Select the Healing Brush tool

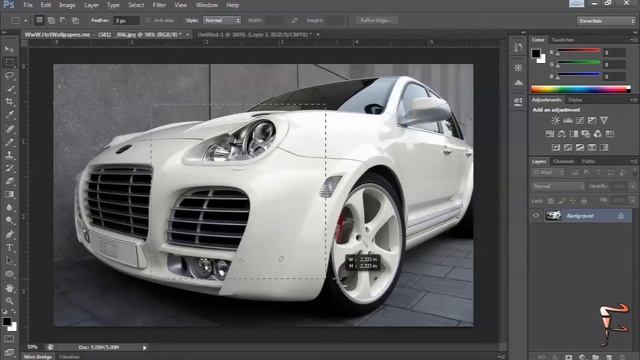click(x=9, y=129)
